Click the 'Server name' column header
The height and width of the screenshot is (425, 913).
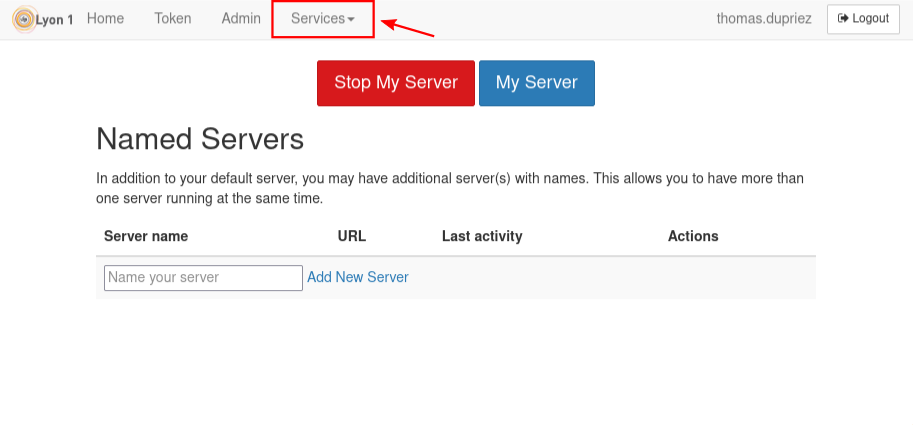[146, 237]
